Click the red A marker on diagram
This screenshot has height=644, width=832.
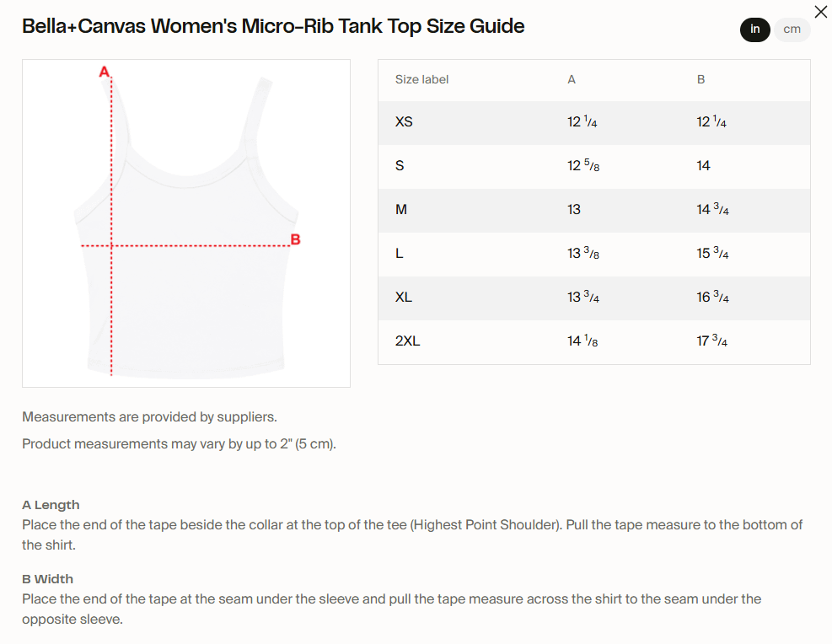click(105, 72)
